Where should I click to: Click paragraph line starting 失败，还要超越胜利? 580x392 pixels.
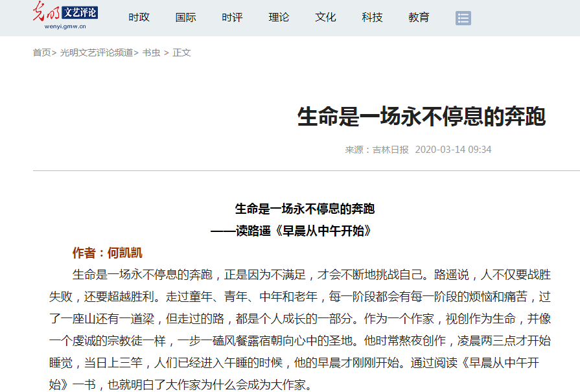[x=300, y=297]
